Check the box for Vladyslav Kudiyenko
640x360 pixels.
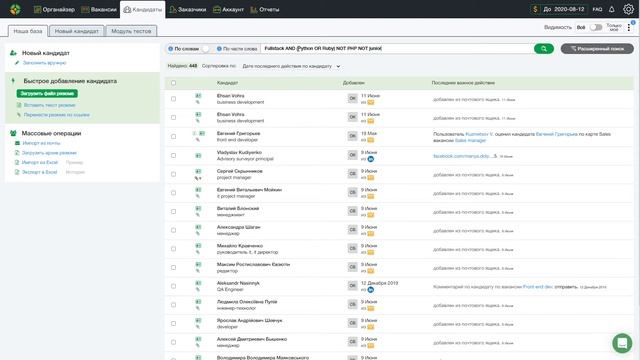(173, 155)
